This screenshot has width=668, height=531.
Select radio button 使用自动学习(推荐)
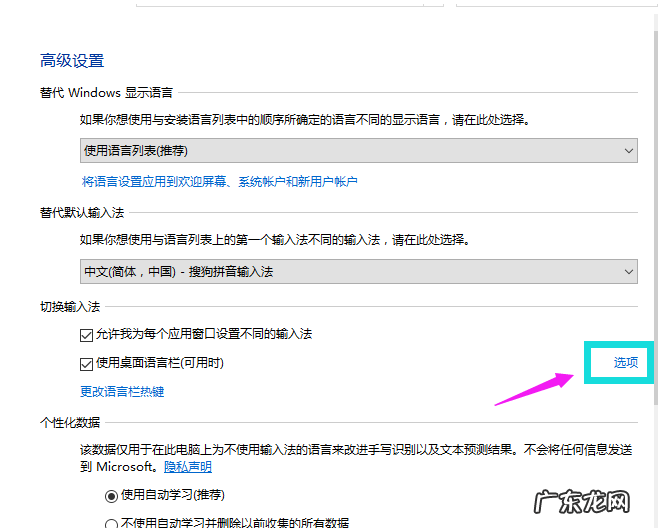click(x=111, y=496)
